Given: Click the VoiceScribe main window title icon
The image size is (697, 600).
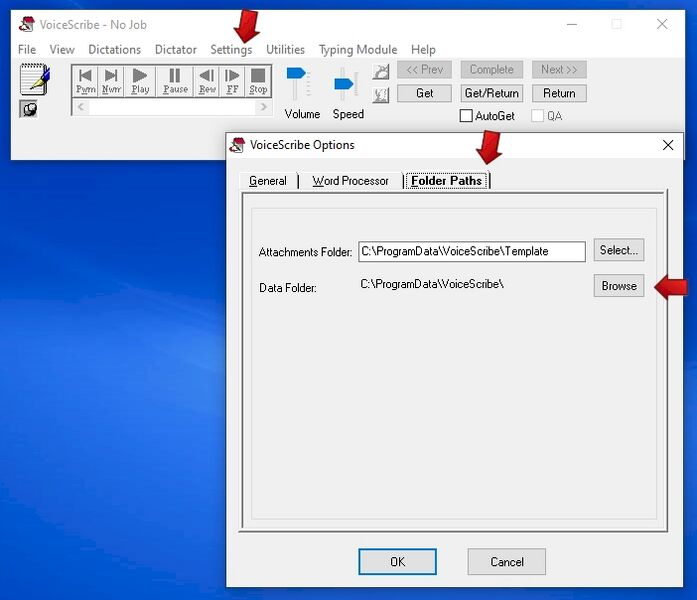Looking at the screenshot, I should coord(27,24).
